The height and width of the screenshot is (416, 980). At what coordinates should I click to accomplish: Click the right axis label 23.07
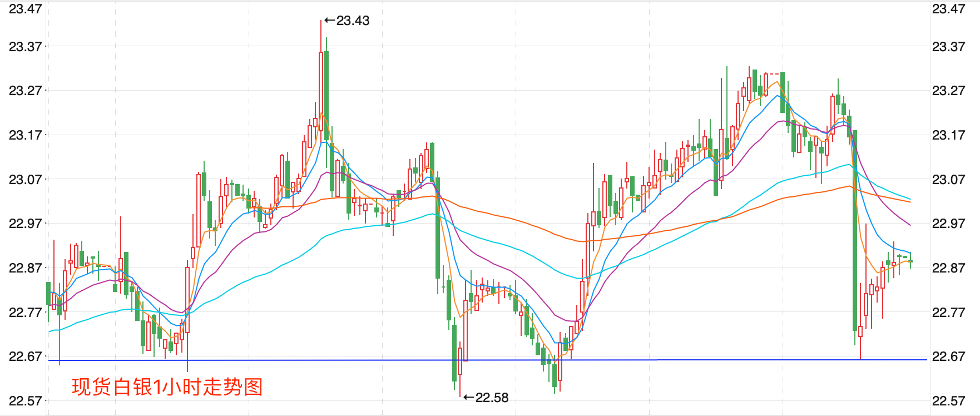tap(949, 180)
